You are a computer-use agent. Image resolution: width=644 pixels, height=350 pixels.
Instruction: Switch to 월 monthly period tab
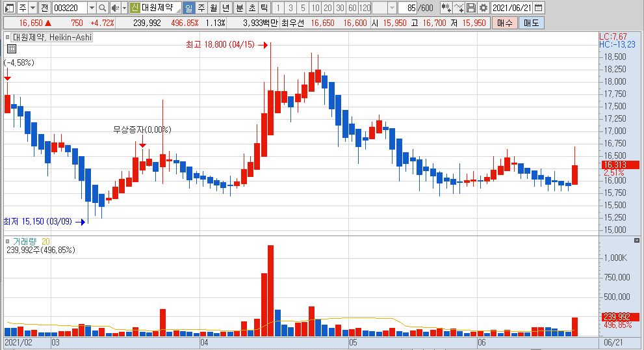pos(214,7)
